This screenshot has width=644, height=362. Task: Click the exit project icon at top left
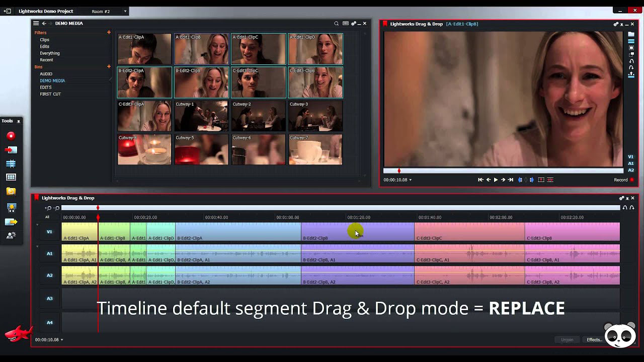pos(7,11)
